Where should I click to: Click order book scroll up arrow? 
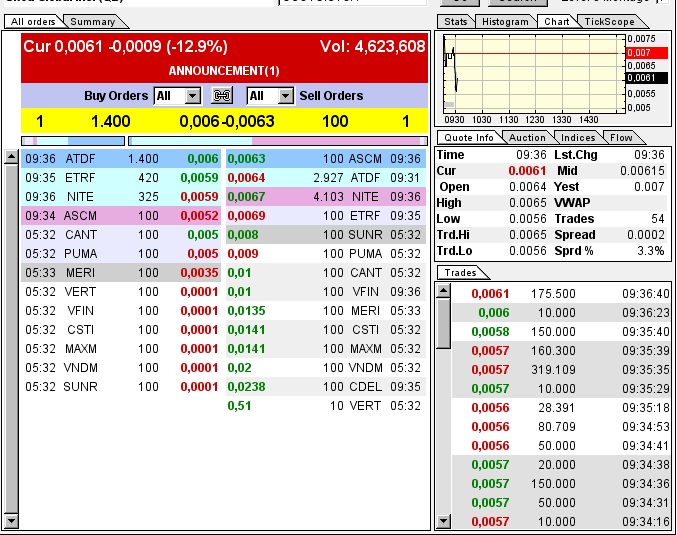pos(11,158)
